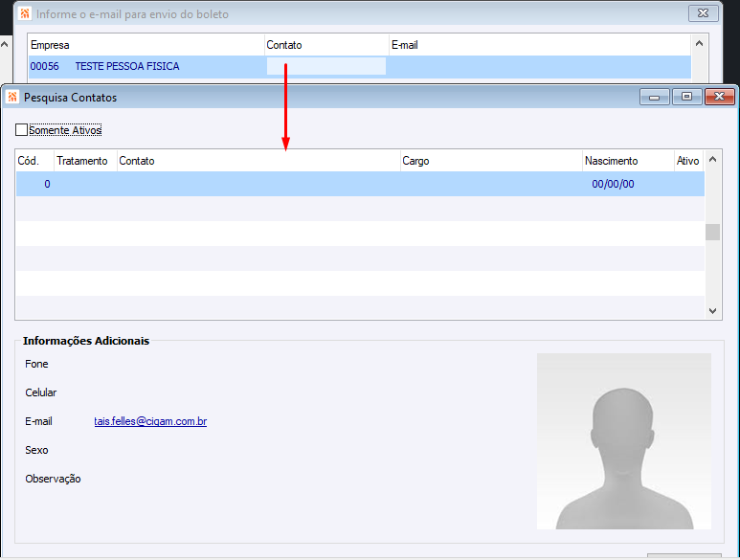Viewport: 740px width, 560px height.
Task: Click the app icon of the boleto email window
Action: point(25,13)
